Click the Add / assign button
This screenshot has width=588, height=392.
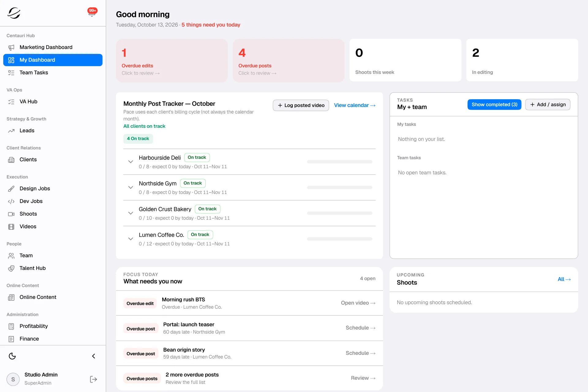pyautogui.click(x=548, y=104)
